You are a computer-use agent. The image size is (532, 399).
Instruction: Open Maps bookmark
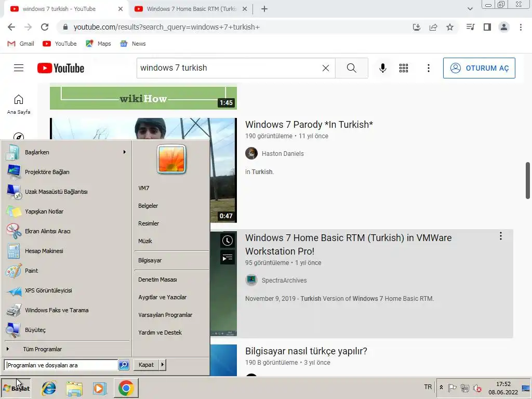(98, 44)
